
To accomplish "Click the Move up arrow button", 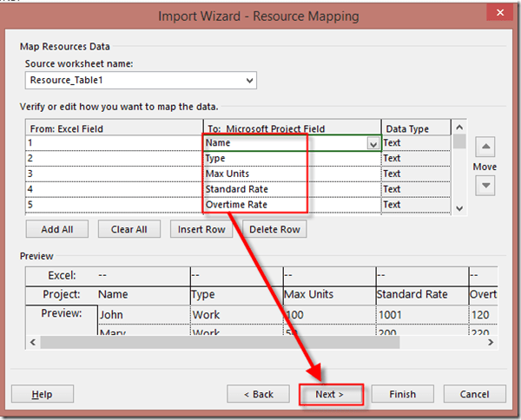I will (486, 147).
